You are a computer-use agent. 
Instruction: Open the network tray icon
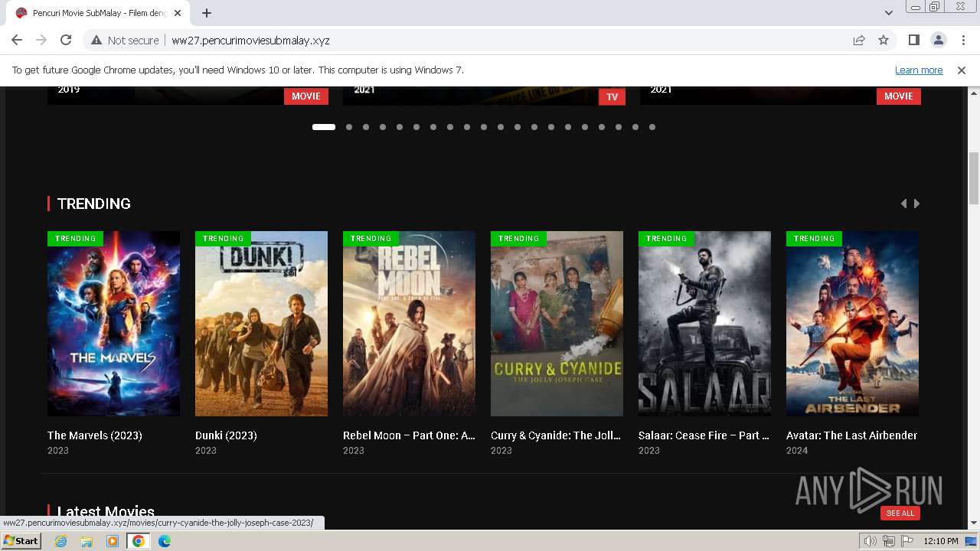888,541
